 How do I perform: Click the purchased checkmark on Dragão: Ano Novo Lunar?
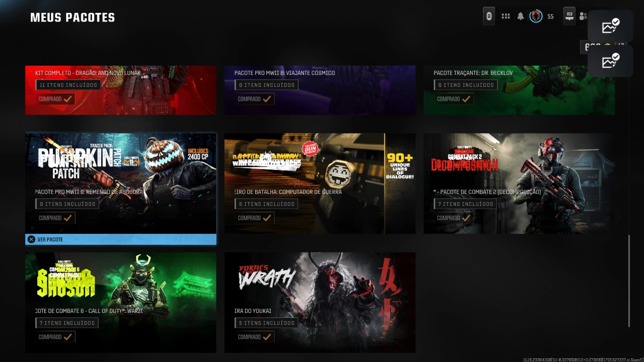tap(68, 99)
